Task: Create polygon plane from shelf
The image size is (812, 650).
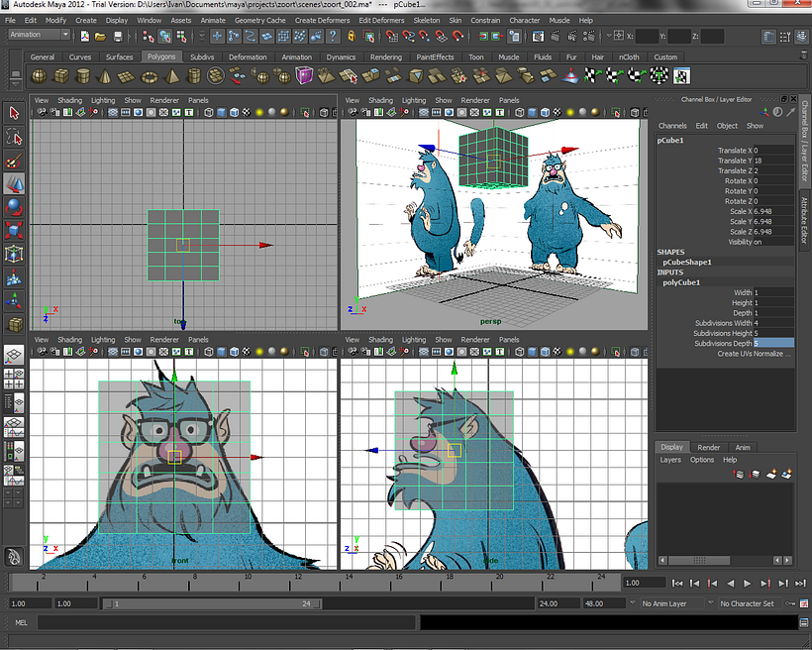Action: click(127, 76)
